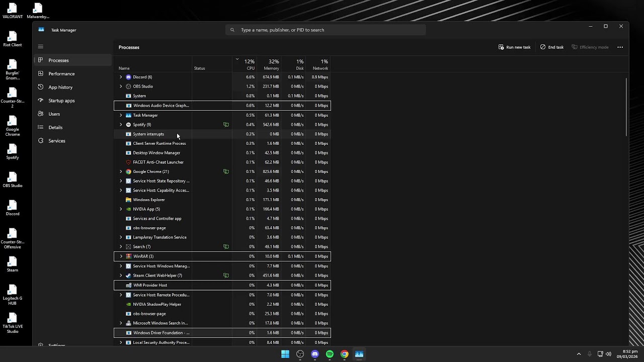Click the Task Manager process icon in list
Image resolution: width=644 pixels, height=362 pixels.
(128, 115)
